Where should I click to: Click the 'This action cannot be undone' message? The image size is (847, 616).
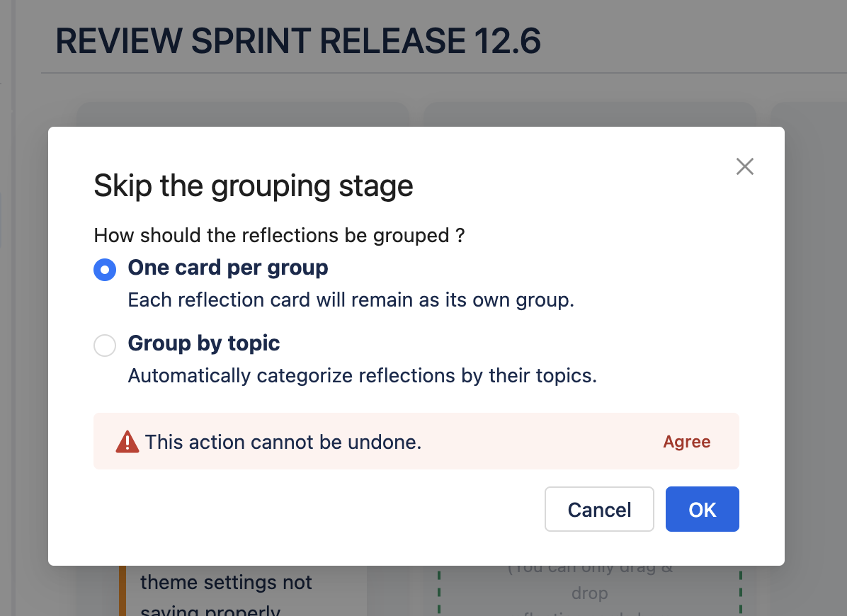(x=283, y=442)
